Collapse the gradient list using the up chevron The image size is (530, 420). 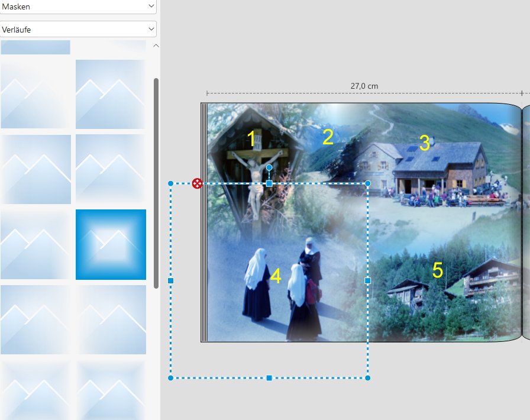(x=156, y=46)
